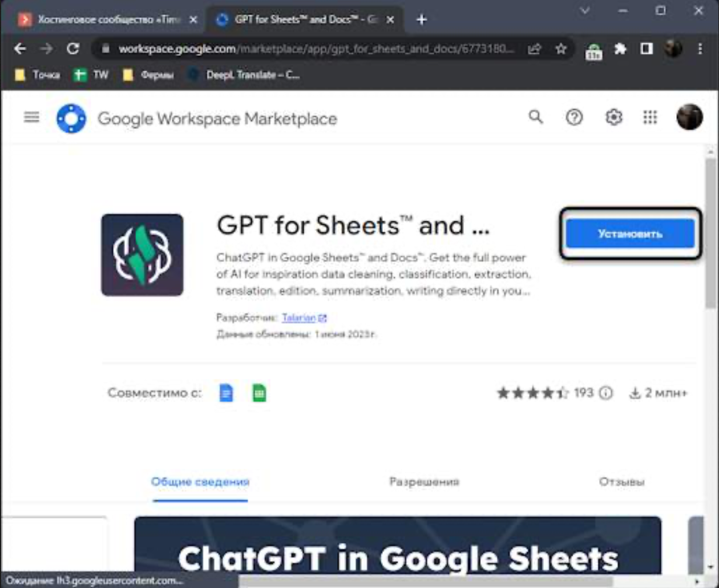This screenshot has width=719, height=588.
Task: Click the Google Docs compatibility icon
Action: pos(227,393)
